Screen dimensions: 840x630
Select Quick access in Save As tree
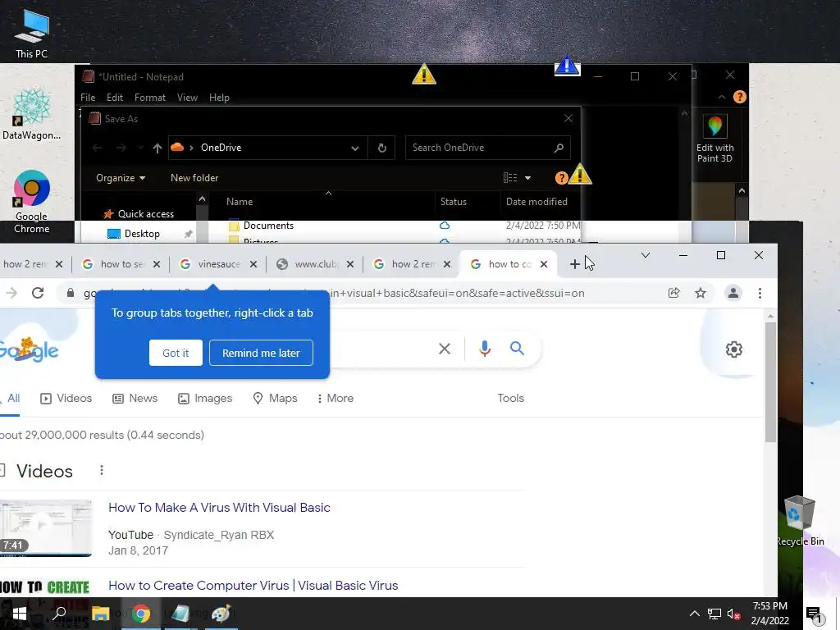point(139,214)
